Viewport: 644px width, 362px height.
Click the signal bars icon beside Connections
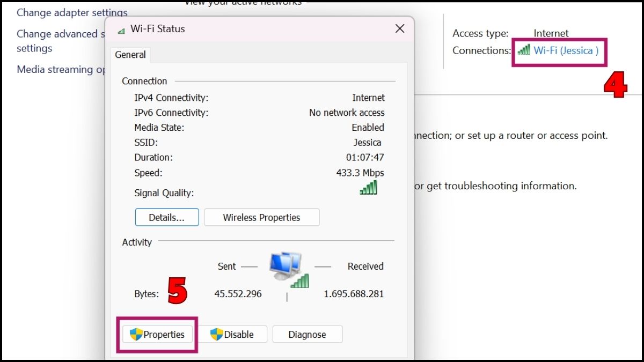pyautogui.click(x=524, y=50)
